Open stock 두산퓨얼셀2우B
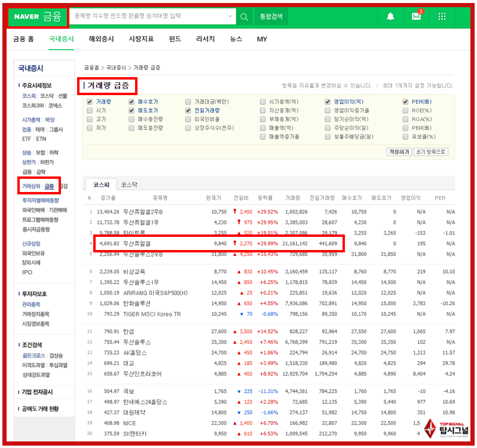The width and height of the screenshot is (477, 448). (143, 212)
